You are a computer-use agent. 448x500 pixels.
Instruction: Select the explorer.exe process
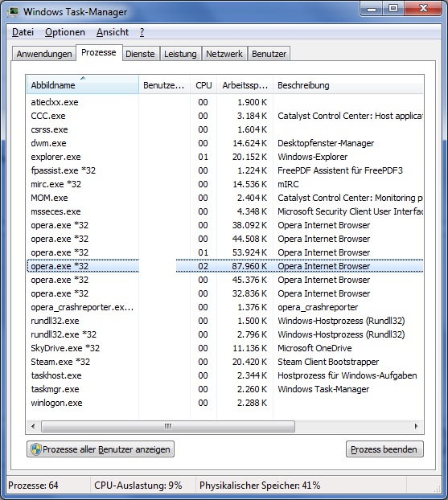pyautogui.click(x=225, y=157)
